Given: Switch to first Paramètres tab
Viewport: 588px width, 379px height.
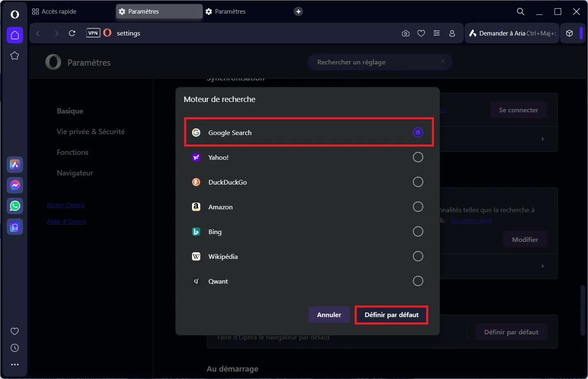Looking at the screenshot, I should tap(159, 12).
